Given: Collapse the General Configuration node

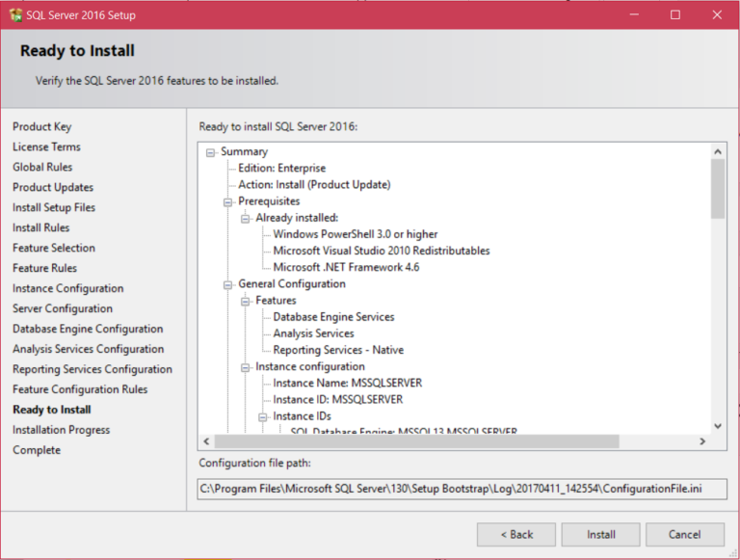Looking at the screenshot, I should tap(228, 284).
